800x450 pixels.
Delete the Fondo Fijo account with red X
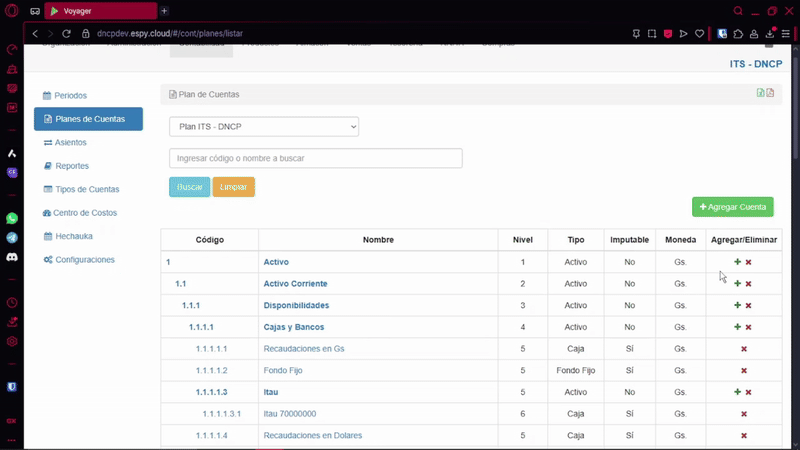coord(744,371)
